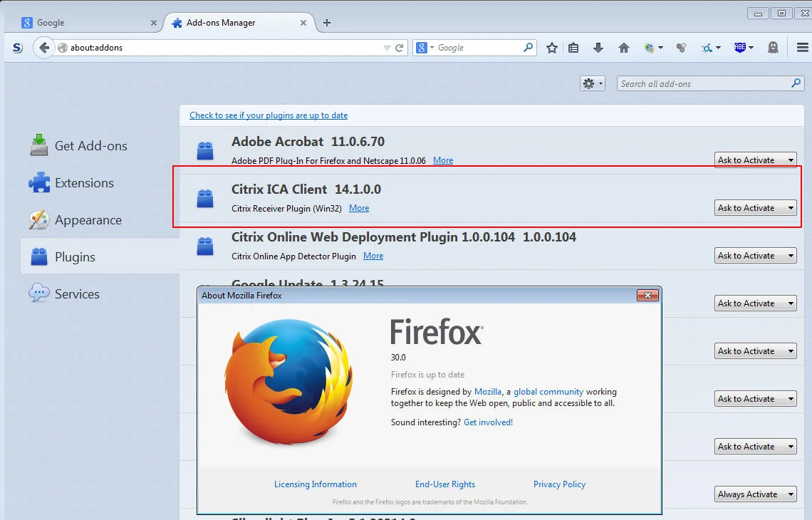Open the Google search engine selector dropdown
This screenshot has width=812, height=520.
pos(425,48)
